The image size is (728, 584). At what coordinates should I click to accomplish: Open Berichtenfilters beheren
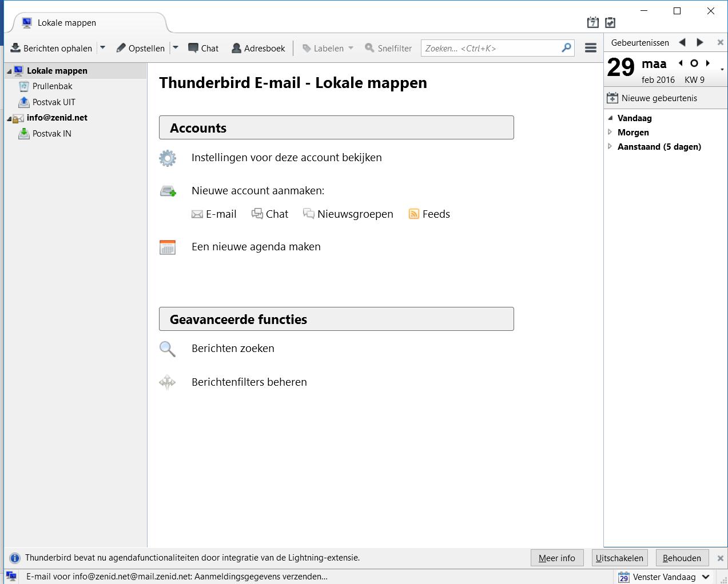[x=249, y=382]
